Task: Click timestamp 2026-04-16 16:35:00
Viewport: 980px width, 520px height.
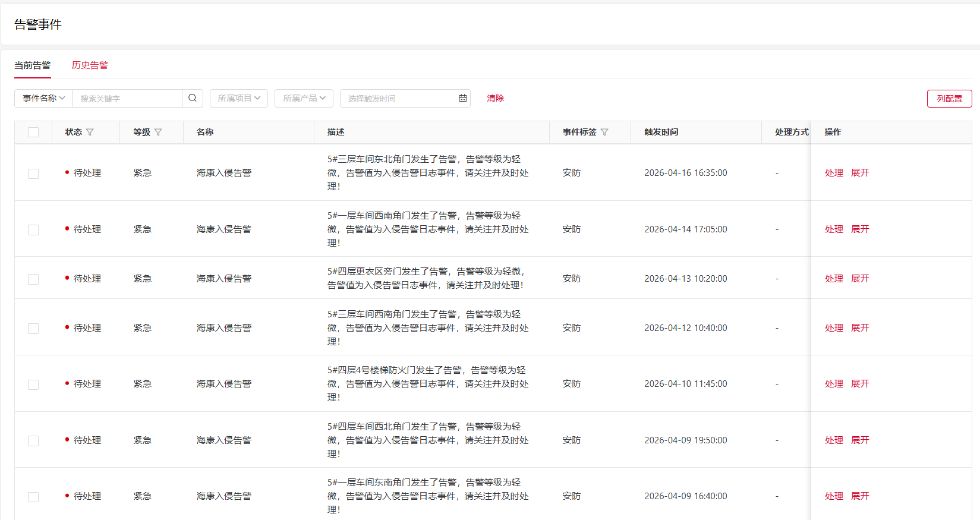Action: coord(686,173)
